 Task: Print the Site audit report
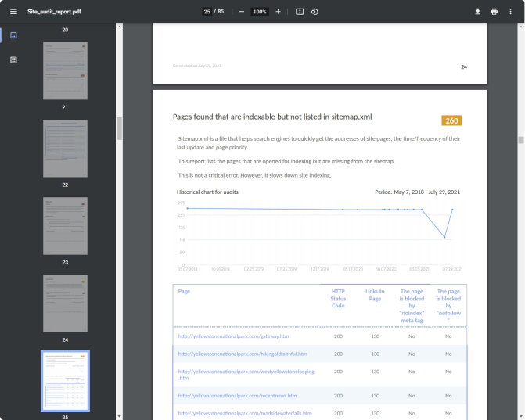(494, 12)
